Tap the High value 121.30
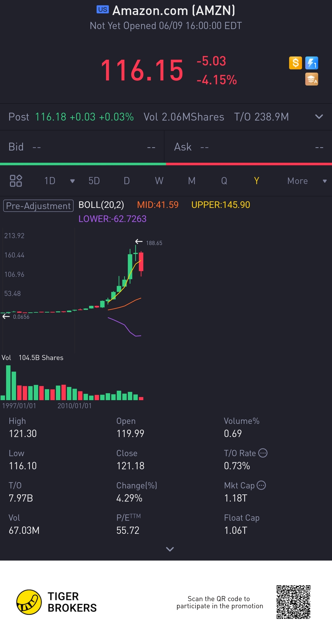The image size is (332, 644). pos(23,434)
